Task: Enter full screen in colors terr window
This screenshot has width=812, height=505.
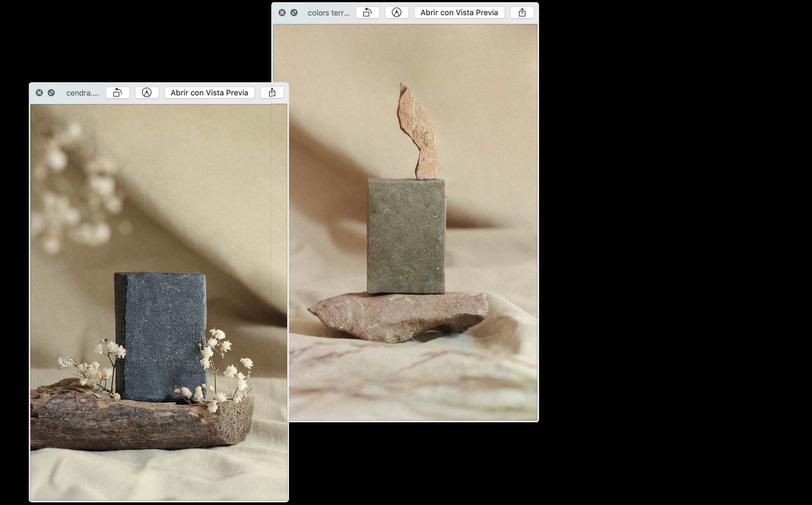Action: coord(294,13)
